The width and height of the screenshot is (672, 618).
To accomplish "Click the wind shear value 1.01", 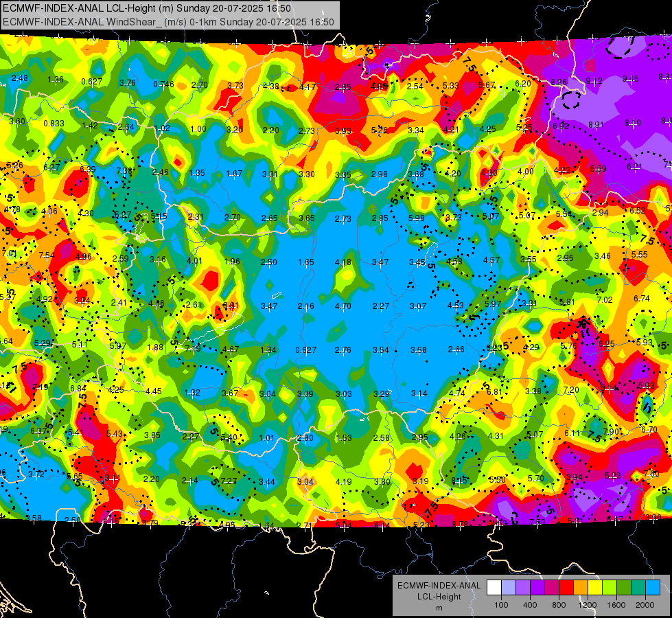I will click(266, 438).
